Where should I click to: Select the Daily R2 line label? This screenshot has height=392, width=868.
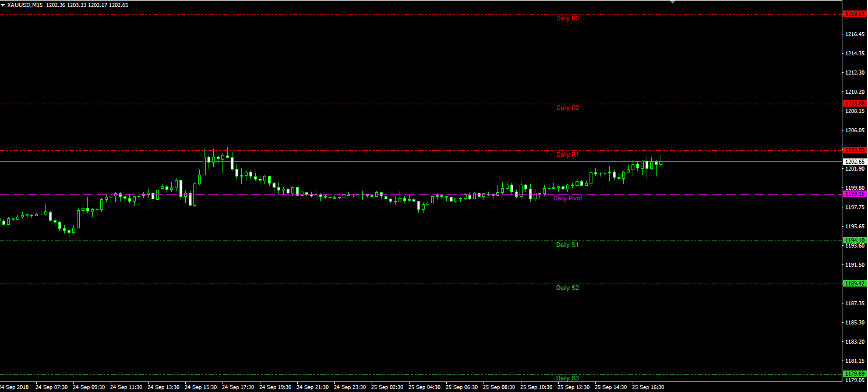pos(567,108)
